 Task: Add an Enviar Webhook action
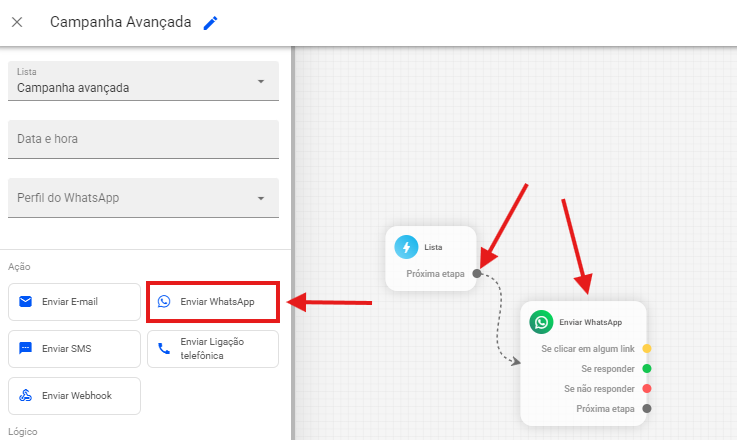(74, 395)
